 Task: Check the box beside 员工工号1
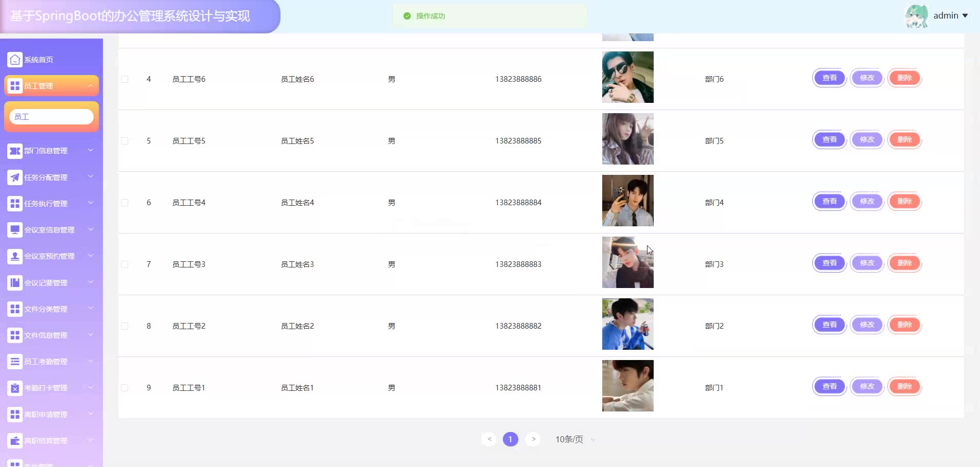[x=125, y=388]
